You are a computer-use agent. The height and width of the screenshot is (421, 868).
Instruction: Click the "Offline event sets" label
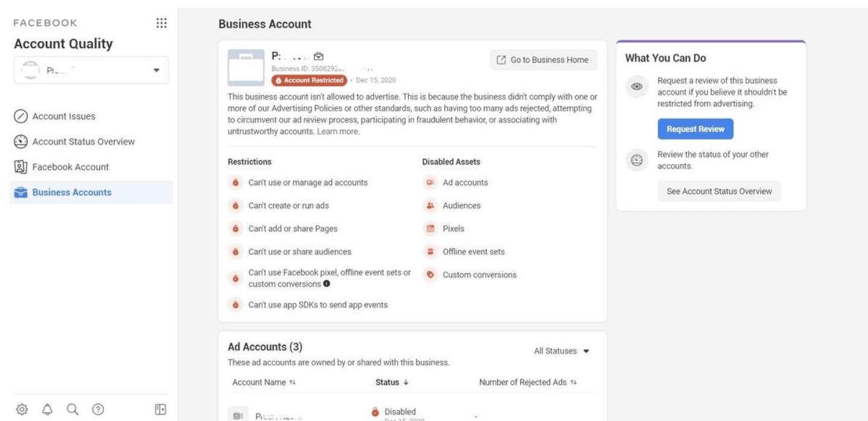coord(474,252)
